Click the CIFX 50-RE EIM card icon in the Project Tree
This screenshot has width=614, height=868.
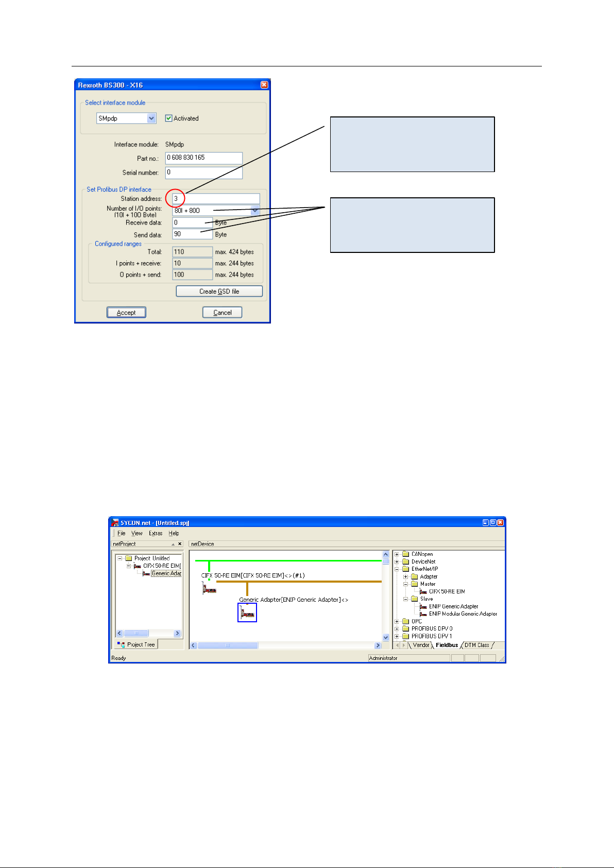coord(138,566)
